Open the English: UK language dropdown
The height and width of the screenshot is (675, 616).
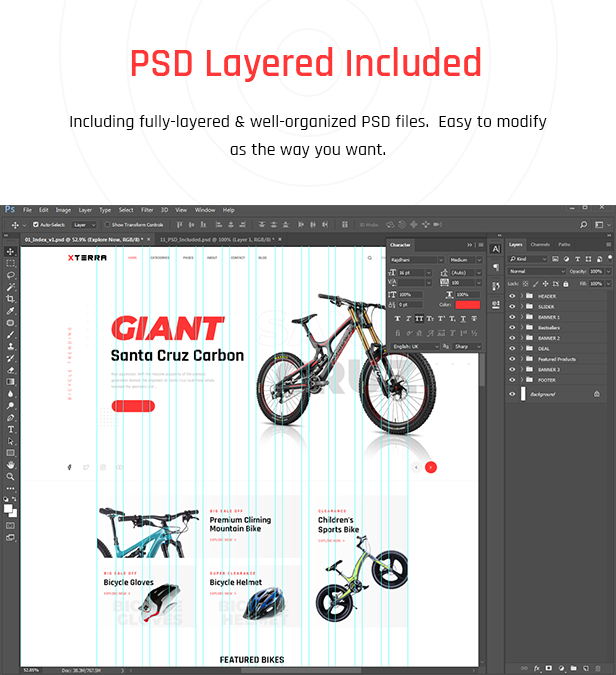[415, 347]
